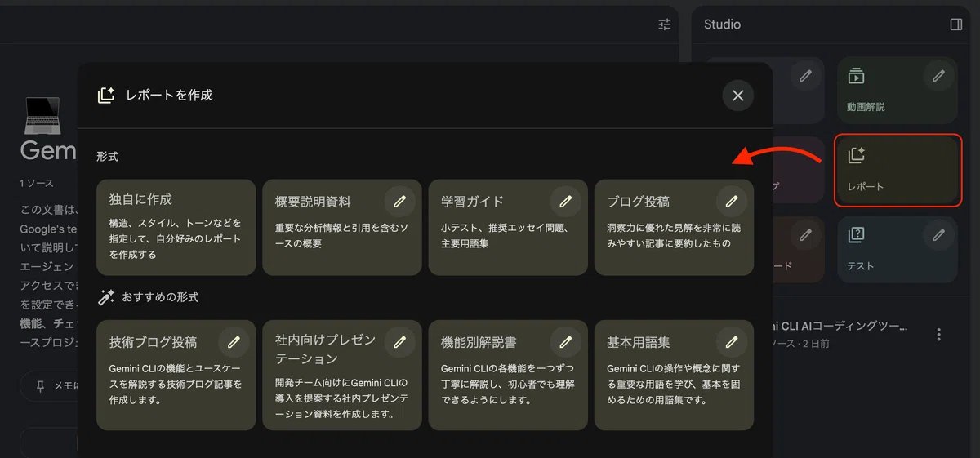Choose the 概要説明資料 format card
The image size is (980, 458).
(x=342, y=227)
